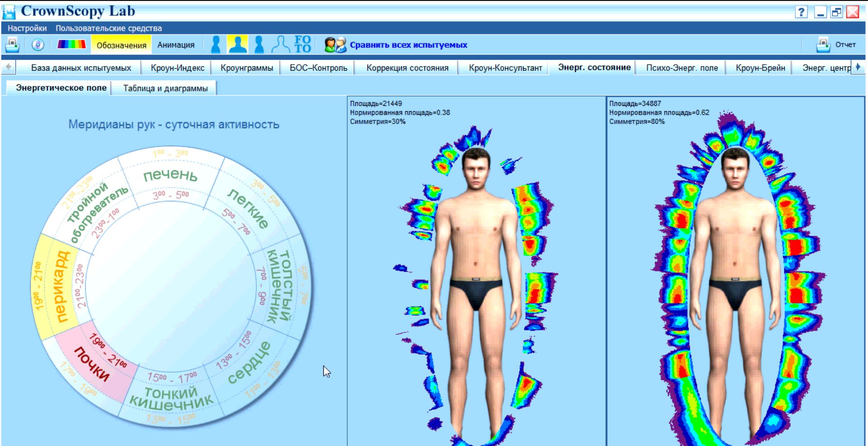This screenshot has width=868, height=446.
Task: Select the first blue silhouette view icon
Action: (216, 45)
